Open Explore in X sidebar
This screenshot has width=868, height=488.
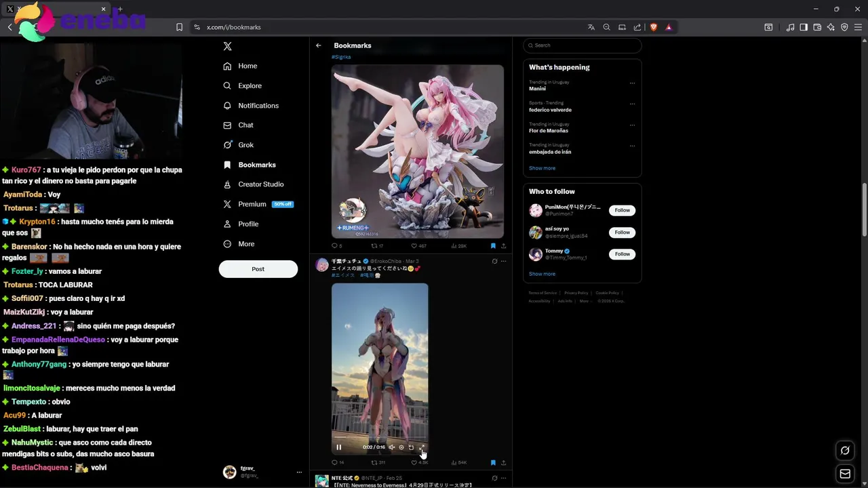coord(242,85)
